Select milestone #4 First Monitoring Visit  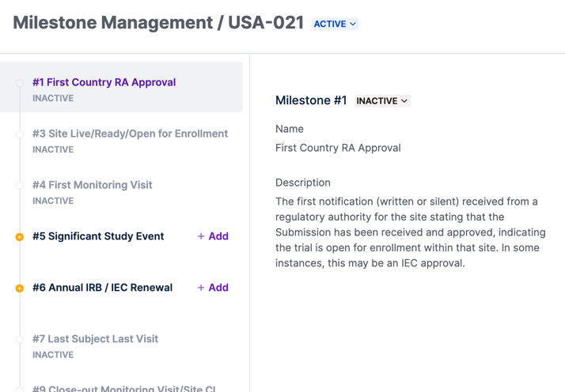92,185
